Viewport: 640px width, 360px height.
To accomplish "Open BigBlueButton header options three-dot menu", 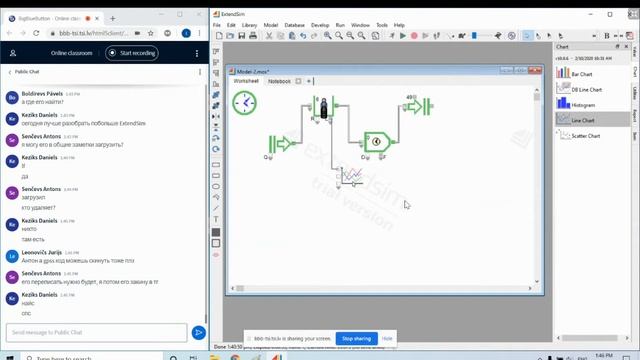I will (x=197, y=53).
